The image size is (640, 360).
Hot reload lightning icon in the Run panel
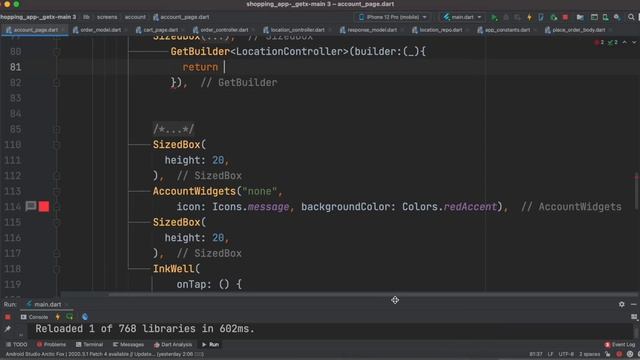pyautogui.click(x=58, y=317)
